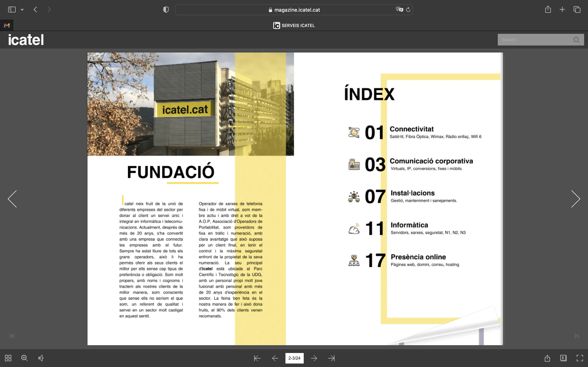Toggle page flip sound
The width and height of the screenshot is (588, 367).
(x=41, y=358)
